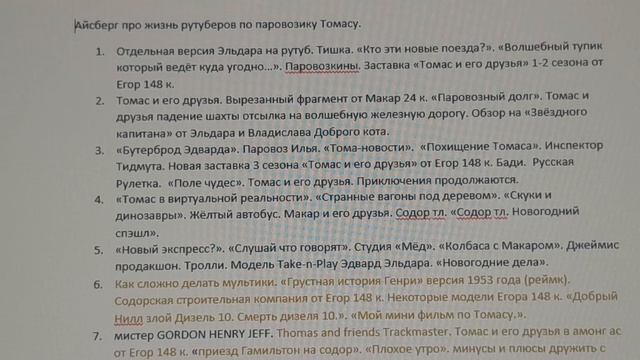
Task: Click the word "Инспектор"
Action: tap(574, 145)
